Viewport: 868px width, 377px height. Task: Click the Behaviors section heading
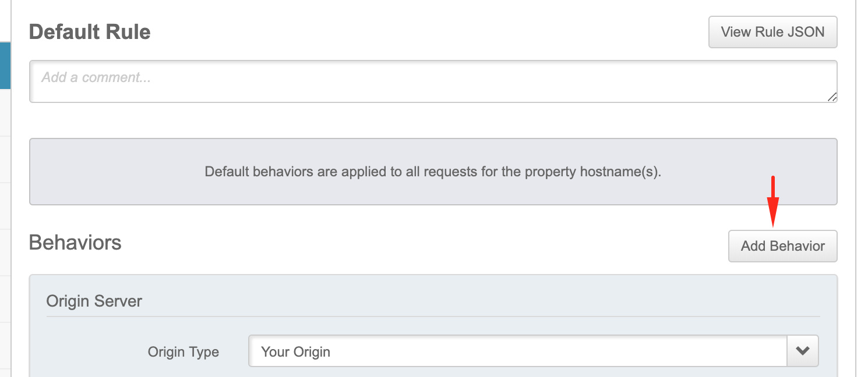click(x=75, y=242)
